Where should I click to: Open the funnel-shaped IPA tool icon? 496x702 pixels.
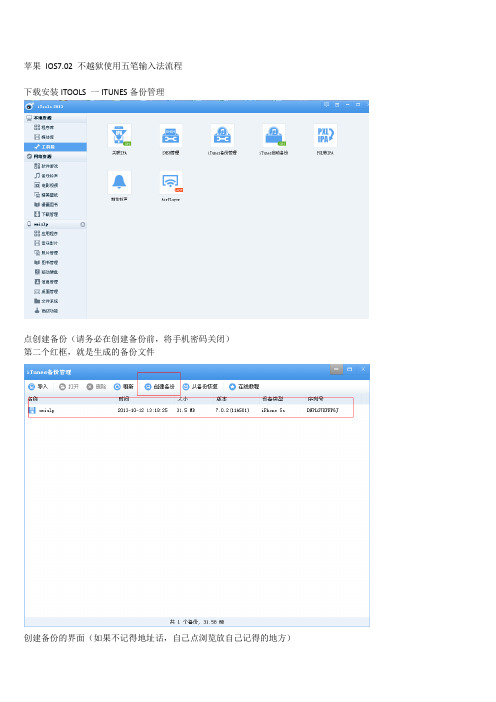pyautogui.click(x=119, y=136)
